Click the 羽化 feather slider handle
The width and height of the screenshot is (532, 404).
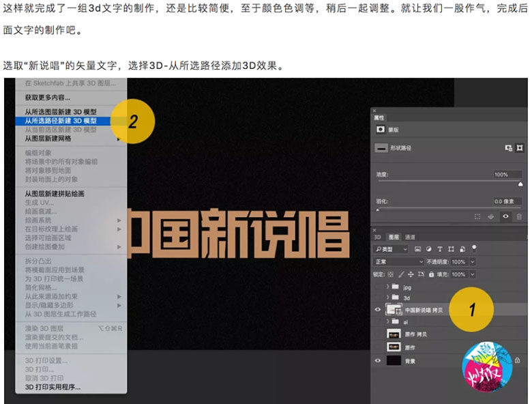pyautogui.click(x=378, y=210)
